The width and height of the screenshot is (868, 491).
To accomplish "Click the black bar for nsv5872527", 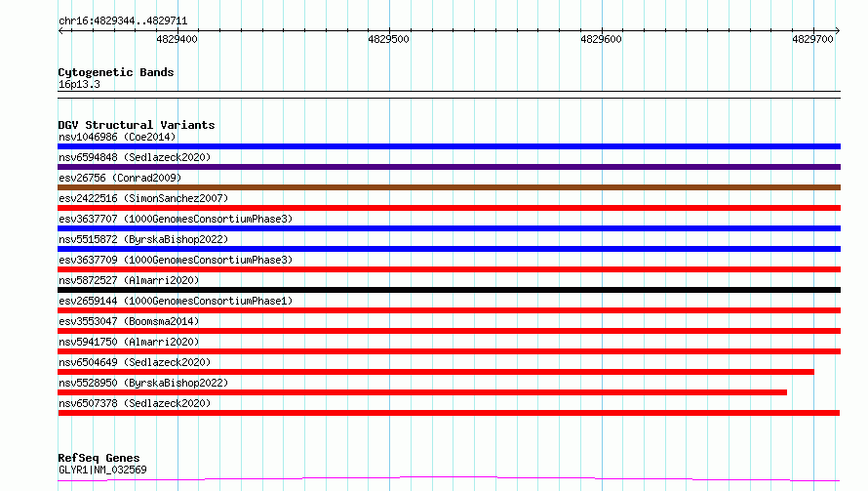I will click(449, 290).
